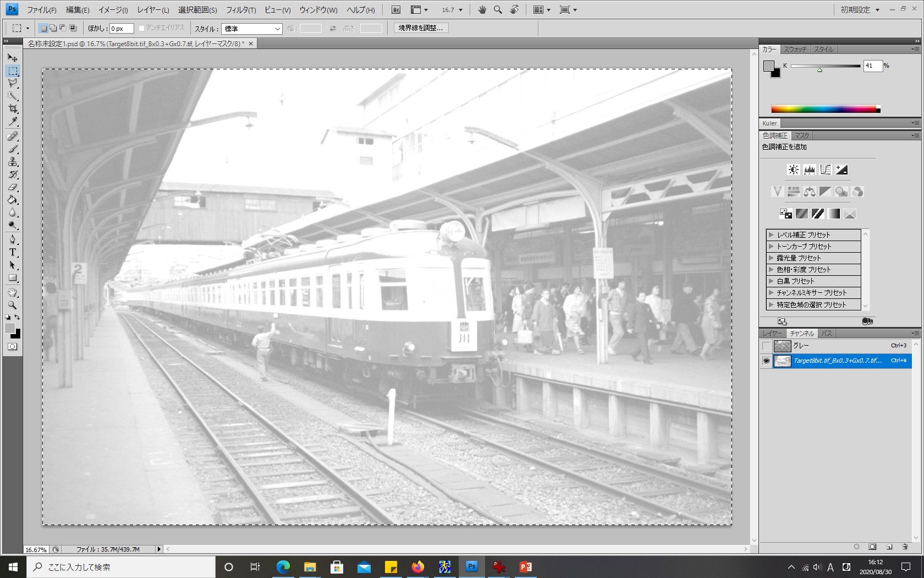Switch to the パス panel tab
This screenshot has width=924, height=578.
coord(827,334)
